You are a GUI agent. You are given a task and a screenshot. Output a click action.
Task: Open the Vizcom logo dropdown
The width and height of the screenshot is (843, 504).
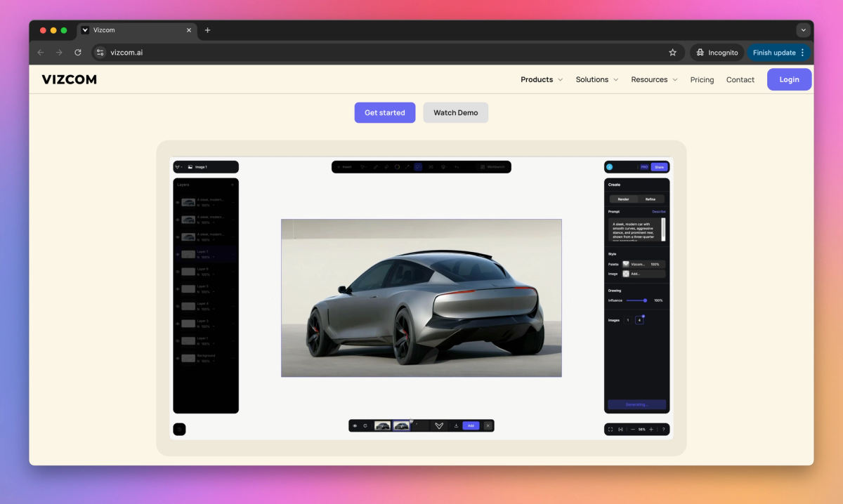(180, 166)
